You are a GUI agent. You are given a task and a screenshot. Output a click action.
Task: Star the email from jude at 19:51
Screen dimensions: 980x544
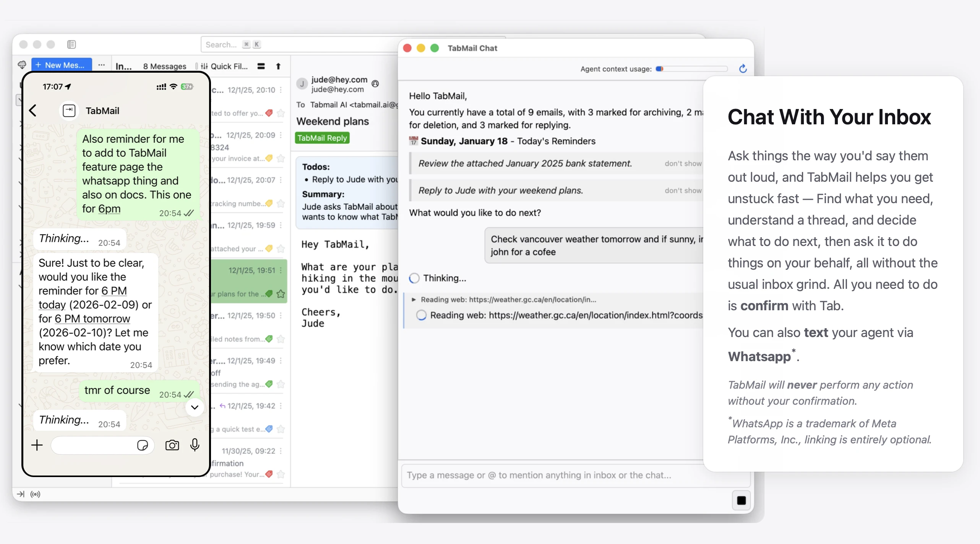[x=281, y=294]
